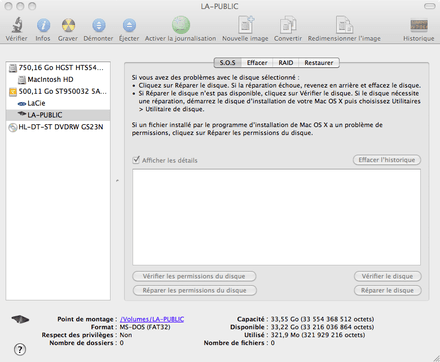
Task: Open the Historique log icon
Action: (x=419, y=25)
